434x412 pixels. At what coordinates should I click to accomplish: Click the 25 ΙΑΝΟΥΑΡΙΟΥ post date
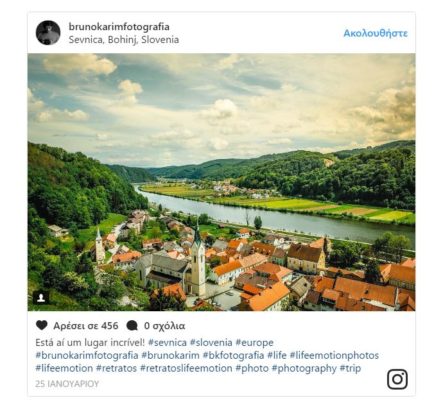(67, 384)
